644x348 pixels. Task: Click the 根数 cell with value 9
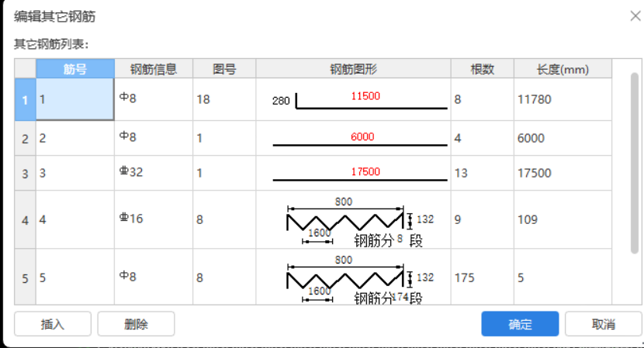(x=482, y=219)
